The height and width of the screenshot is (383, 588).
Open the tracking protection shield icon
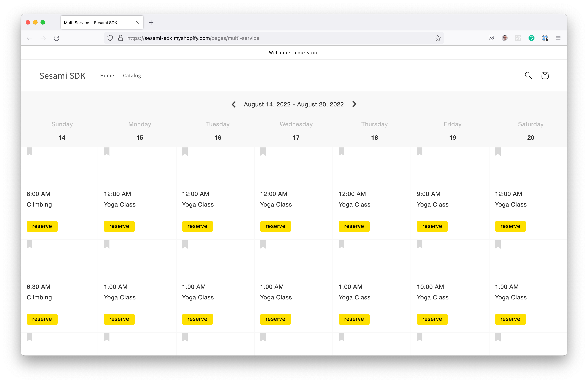[x=110, y=38]
